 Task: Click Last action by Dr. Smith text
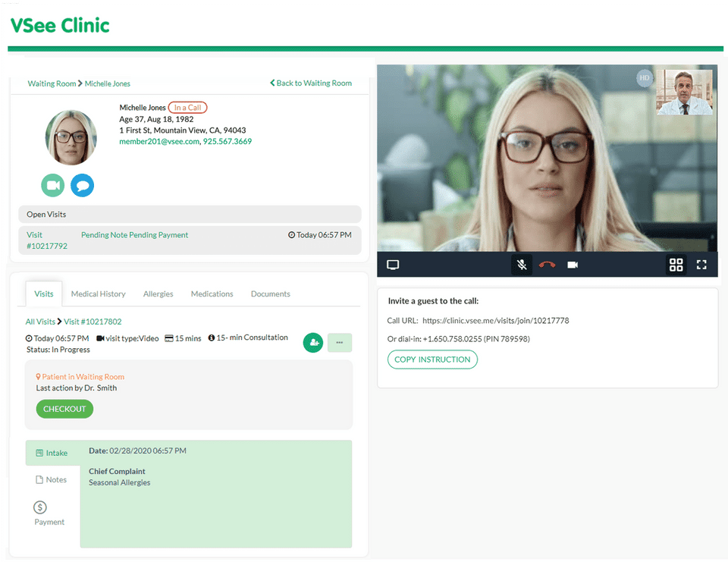coord(77,388)
